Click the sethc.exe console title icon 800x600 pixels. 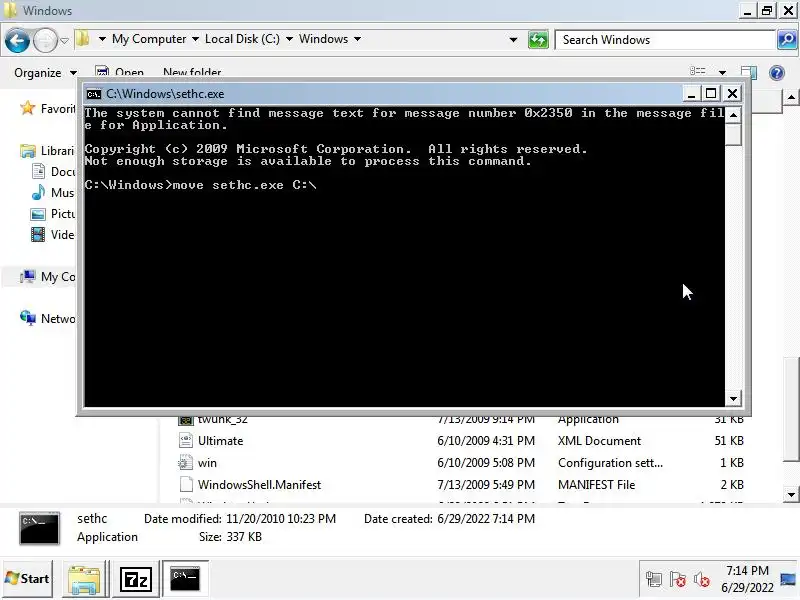coord(94,94)
